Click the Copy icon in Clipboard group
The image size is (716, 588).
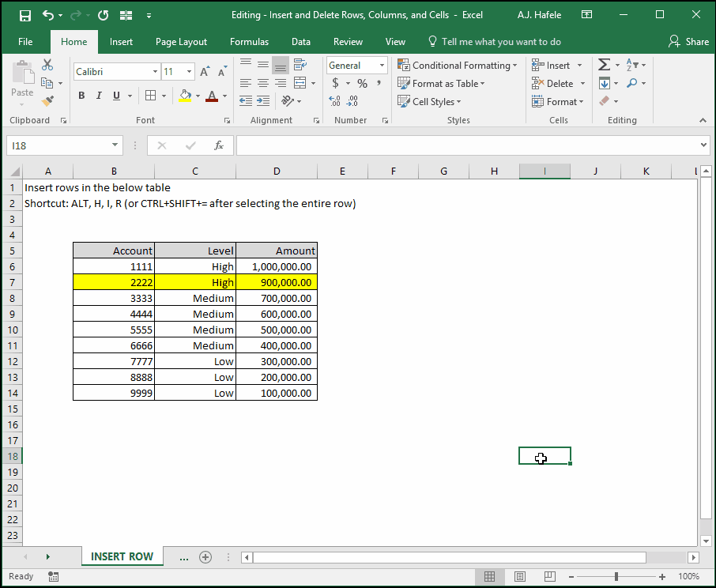tap(47, 83)
